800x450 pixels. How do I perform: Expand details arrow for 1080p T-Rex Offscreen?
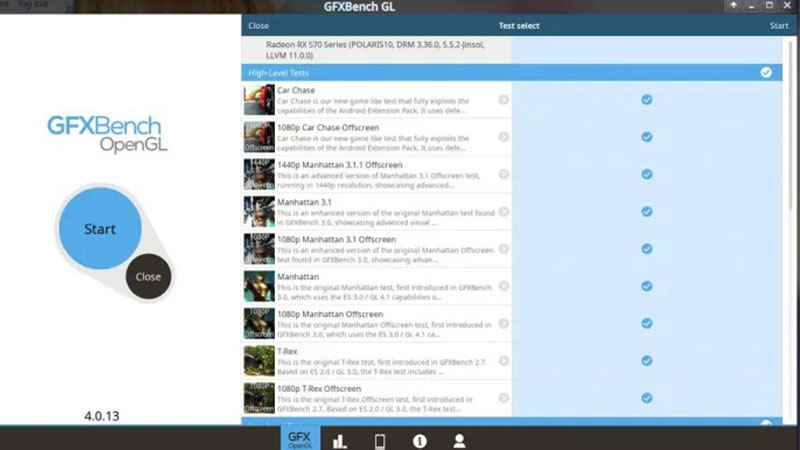[x=504, y=397]
